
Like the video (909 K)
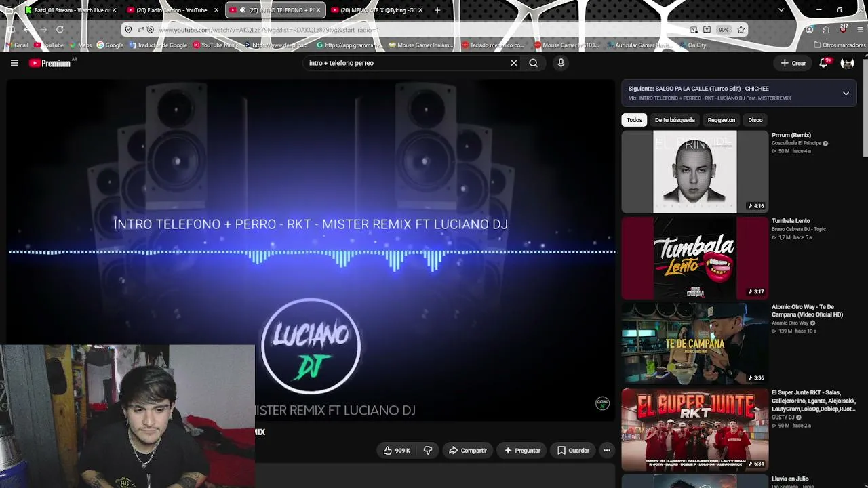pos(397,451)
